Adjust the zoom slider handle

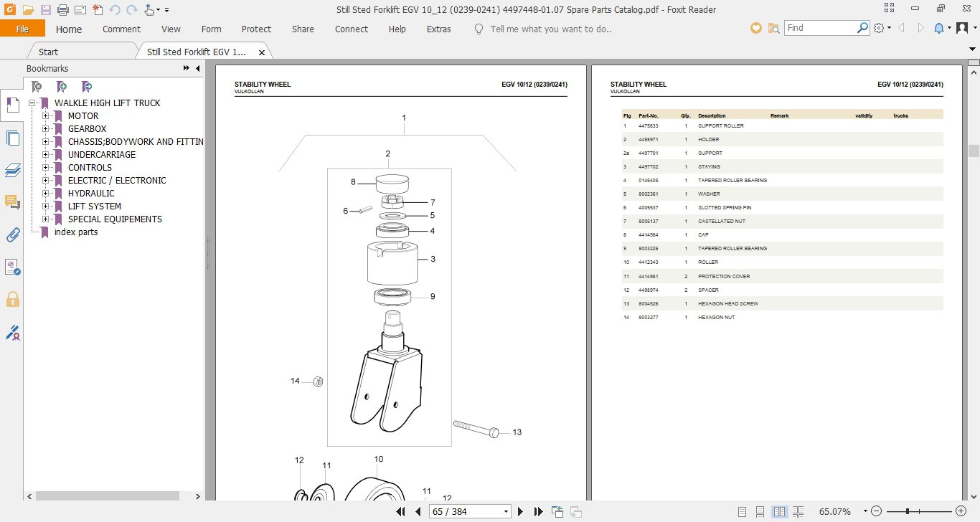tap(908, 511)
